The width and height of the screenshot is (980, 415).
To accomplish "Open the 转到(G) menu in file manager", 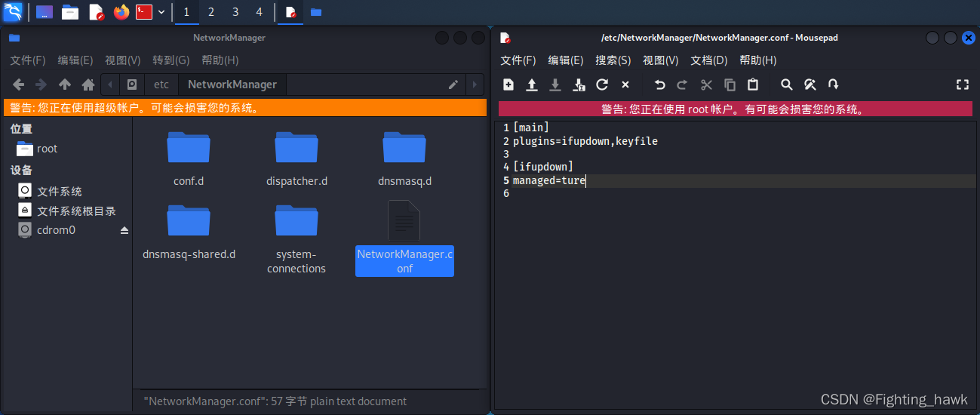I will coord(171,60).
